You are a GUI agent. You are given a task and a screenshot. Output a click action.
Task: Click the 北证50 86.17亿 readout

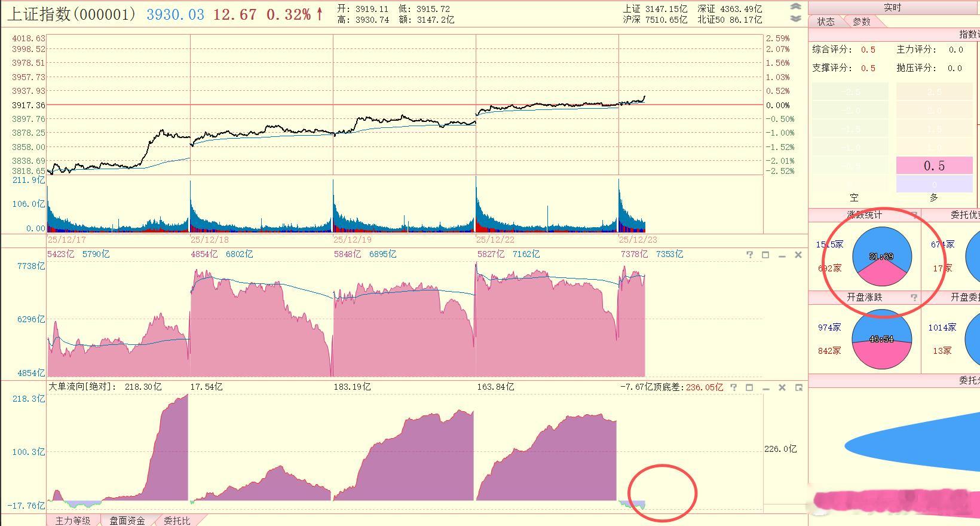click(x=730, y=20)
